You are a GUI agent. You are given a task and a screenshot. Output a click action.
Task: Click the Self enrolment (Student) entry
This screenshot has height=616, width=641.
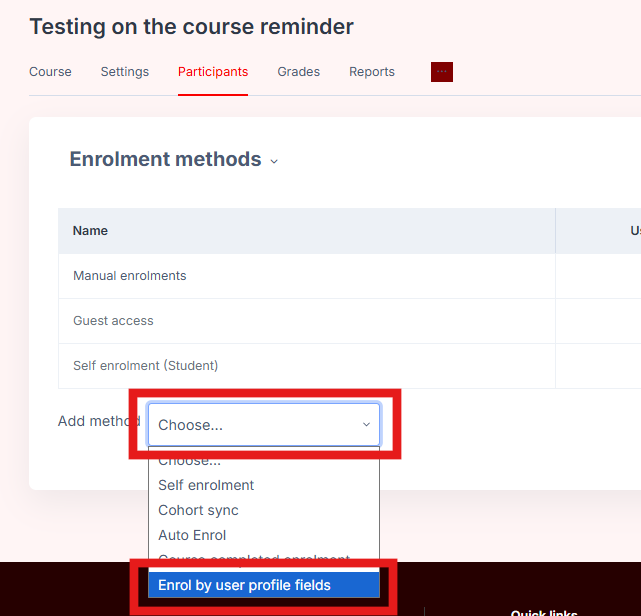point(146,365)
